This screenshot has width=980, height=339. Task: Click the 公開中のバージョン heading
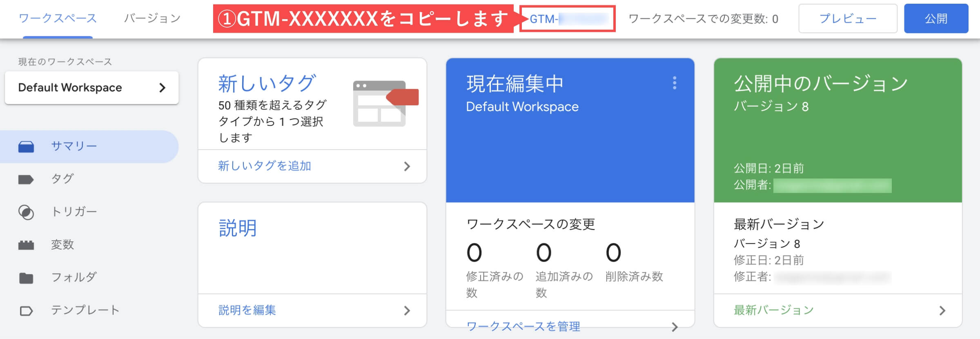click(x=821, y=84)
